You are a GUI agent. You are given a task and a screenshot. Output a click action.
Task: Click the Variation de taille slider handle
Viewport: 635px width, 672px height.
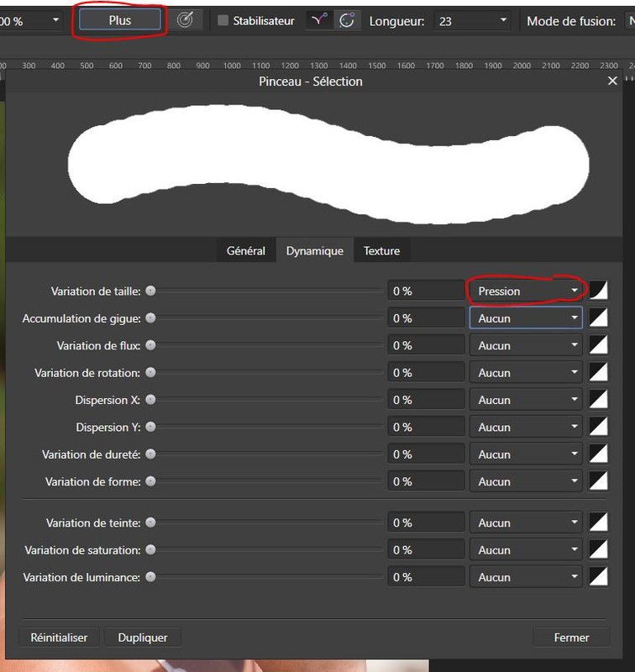pos(150,291)
